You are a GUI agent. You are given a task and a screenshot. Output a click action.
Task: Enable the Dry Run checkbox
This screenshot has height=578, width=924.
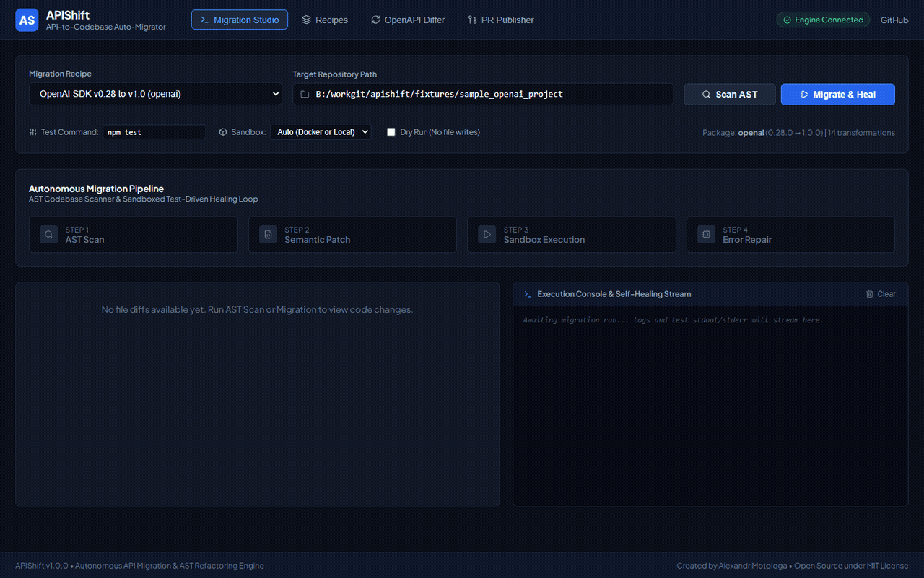click(x=391, y=132)
